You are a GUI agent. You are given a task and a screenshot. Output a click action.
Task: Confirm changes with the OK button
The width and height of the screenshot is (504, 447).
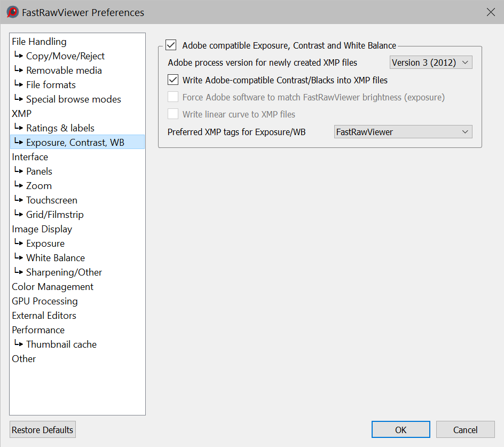[x=400, y=430]
